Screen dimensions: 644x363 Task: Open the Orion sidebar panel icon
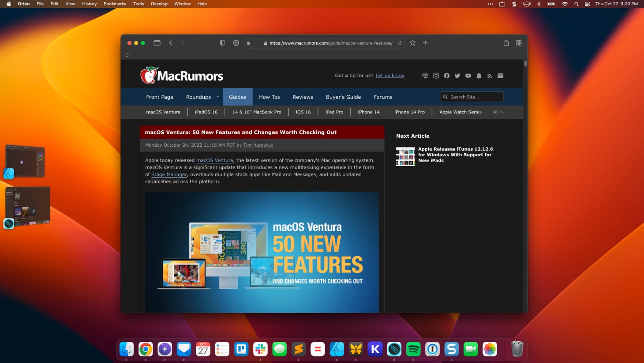point(157,43)
